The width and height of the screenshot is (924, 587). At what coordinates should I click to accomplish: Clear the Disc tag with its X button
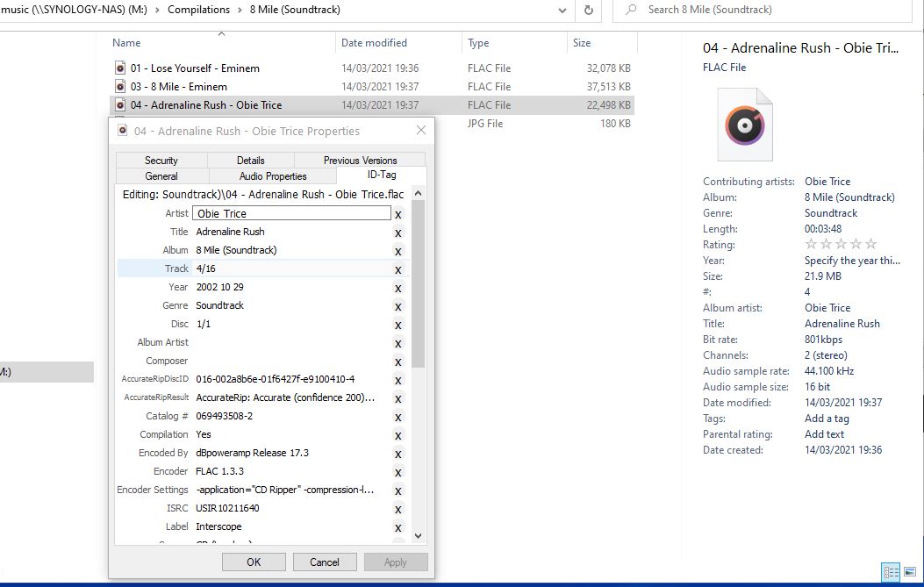tap(398, 325)
